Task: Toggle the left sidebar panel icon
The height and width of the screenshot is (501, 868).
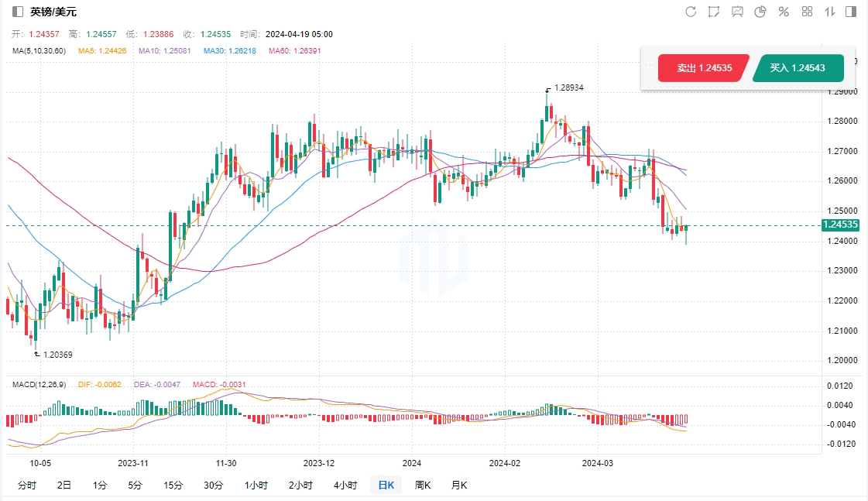Action: tap(18, 12)
